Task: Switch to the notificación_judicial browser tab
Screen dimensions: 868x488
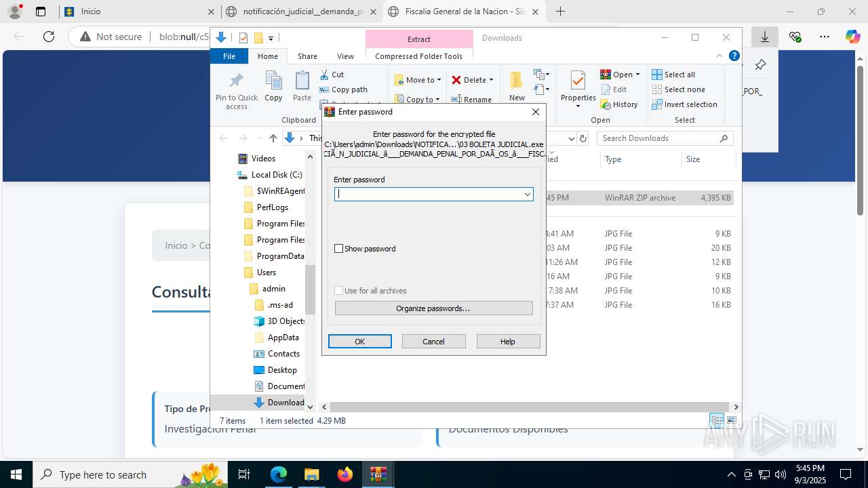Action: [301, 12]
